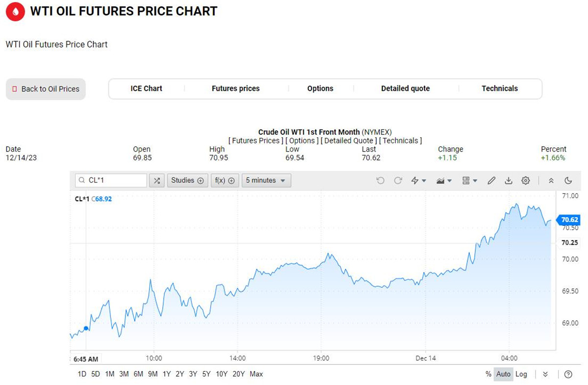This screenshot has width=588, height=385.
Task: Toggle Auto scale option
Action: click(x=503, y=374)
